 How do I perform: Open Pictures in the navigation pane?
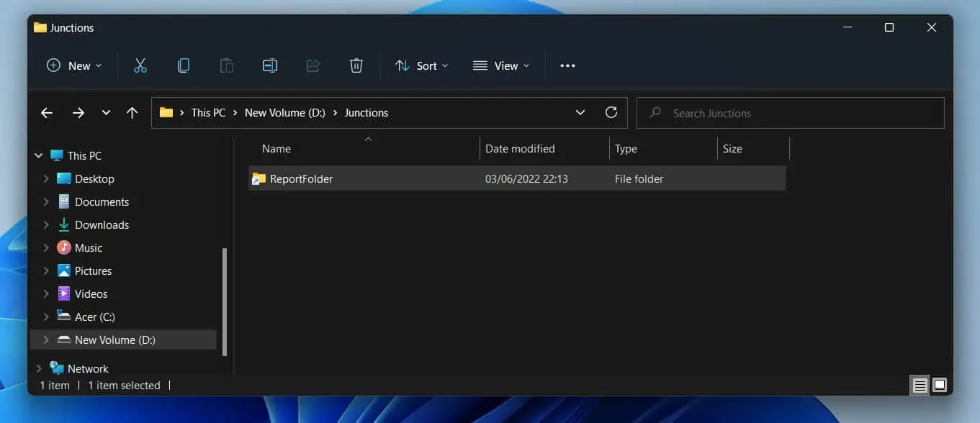click(x=93, y=270)
